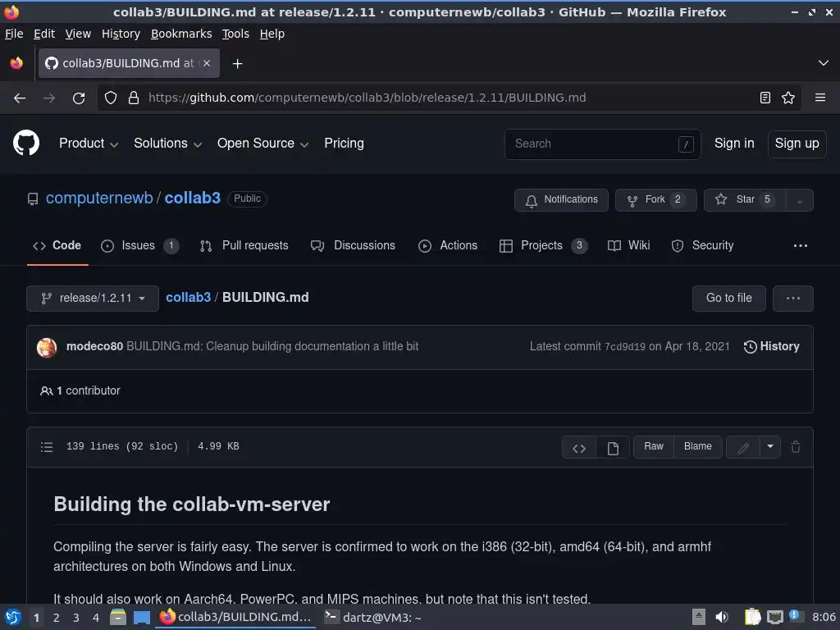This screenshot has width=840, height=630.
Task: Display the source blob code icon
Action: (579, 448)
